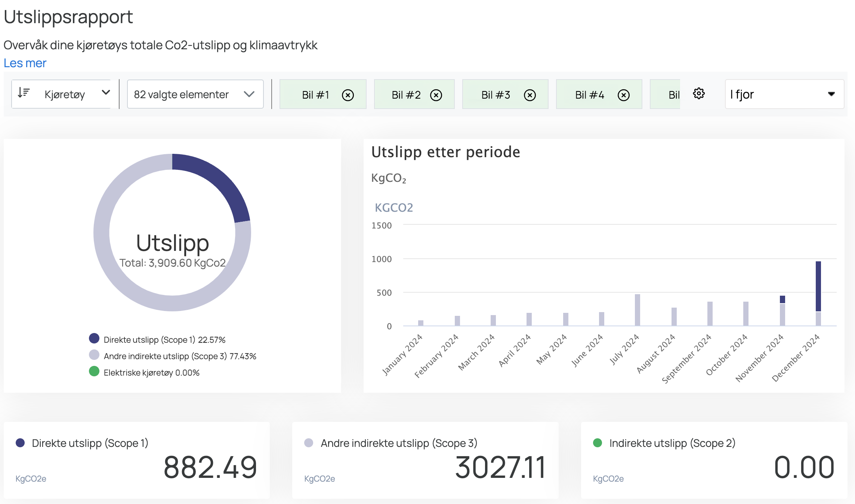855x504 pixels.
Task: Toggle Andre indirekte utslipp (Scope 3) legend dot
Action: point(94,355)
